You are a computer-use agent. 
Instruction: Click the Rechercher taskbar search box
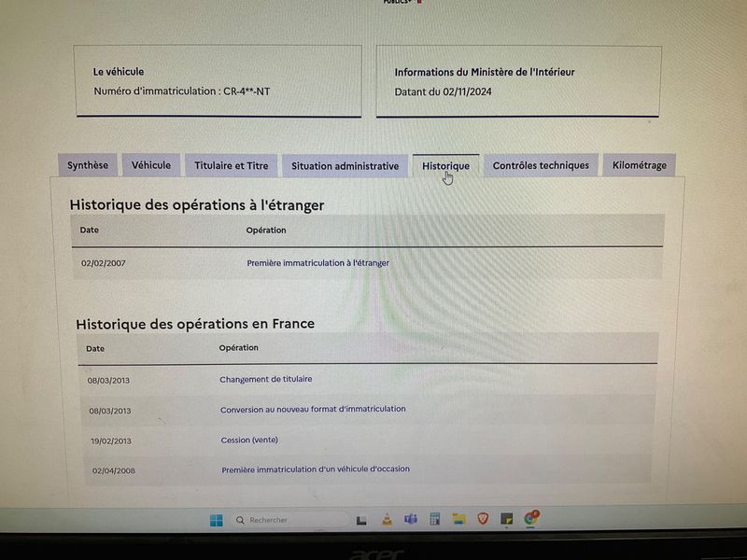pos(289,520)
